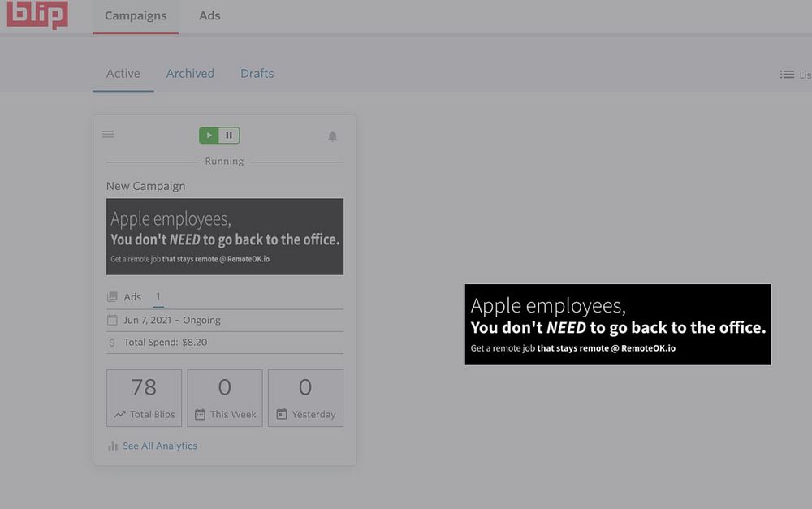Viewport: 812px width, 509px height.
Task: Click the Ads image icon
Action: pos(112,296)
